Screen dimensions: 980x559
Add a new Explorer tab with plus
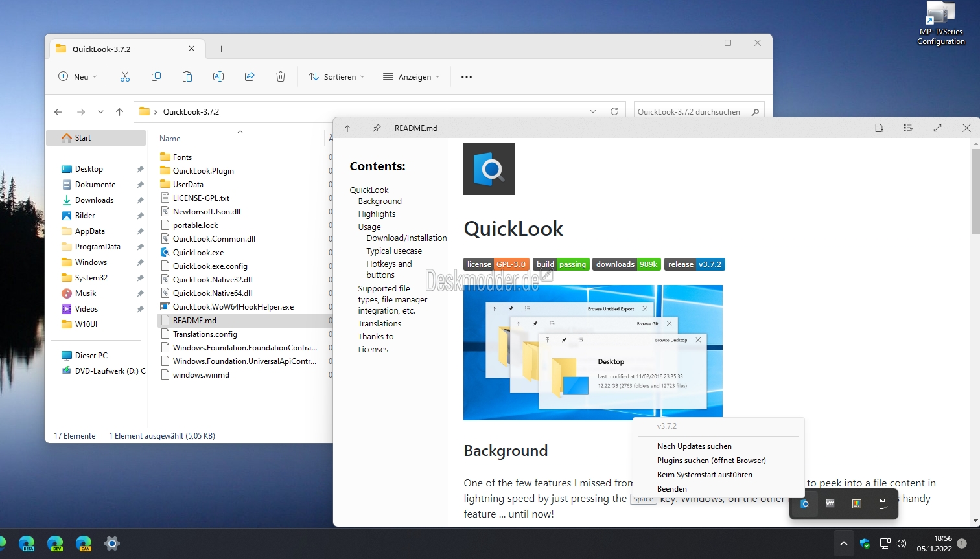(221, 49)
